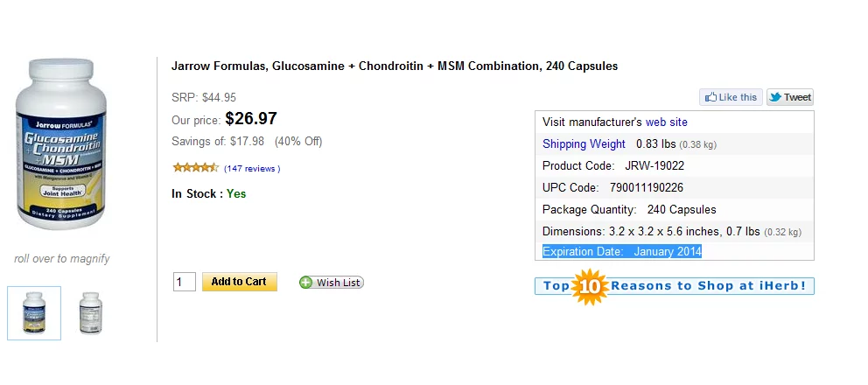Viewport: 868px width, 385px height.
Task: Select the front-of-bottle thumbnail
Action: point(34,312)
